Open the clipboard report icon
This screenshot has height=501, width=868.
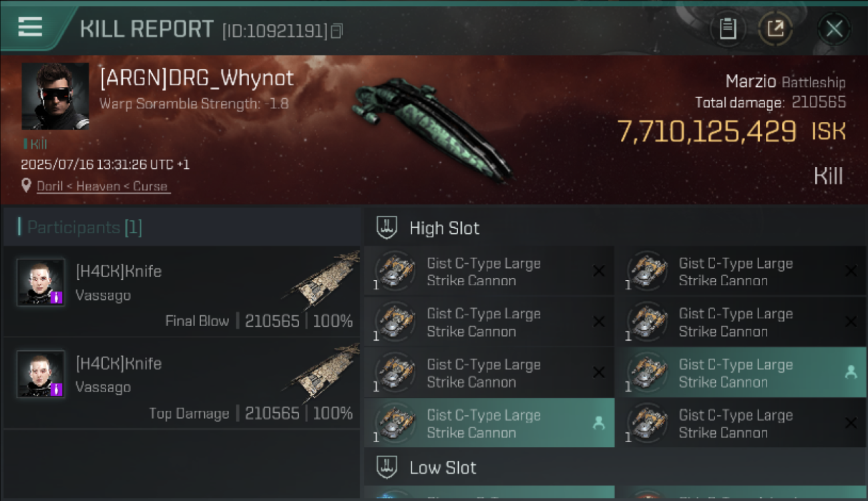pos(728,29)
